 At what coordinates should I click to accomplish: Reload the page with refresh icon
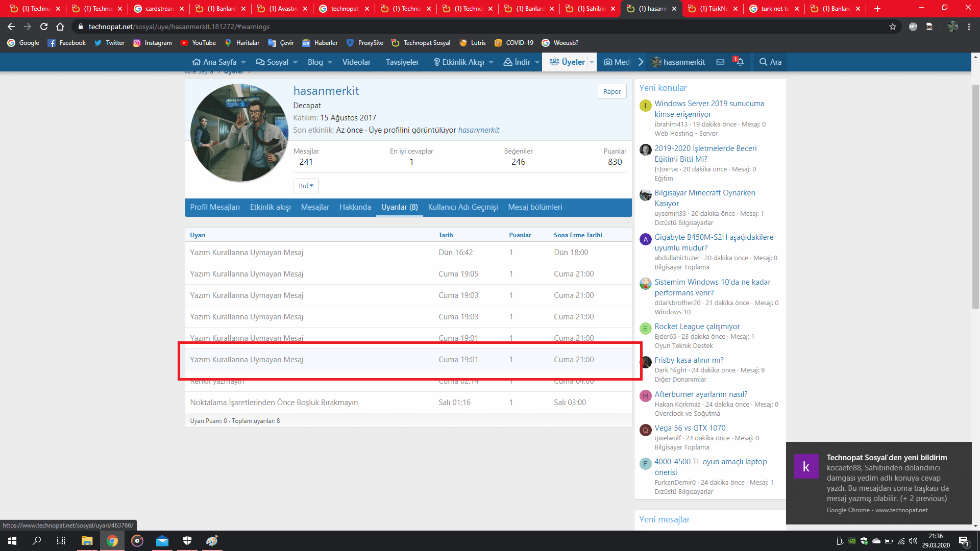tap(44, 27)
